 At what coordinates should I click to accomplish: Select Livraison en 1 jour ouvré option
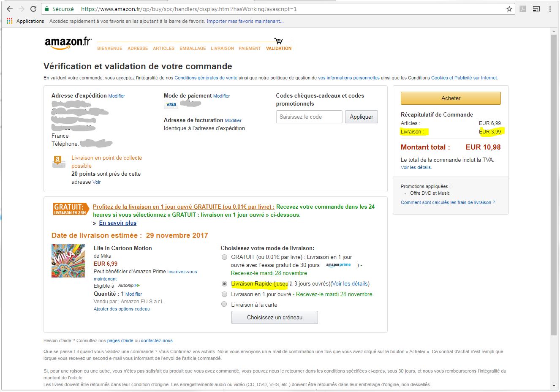tap(225, 294)
